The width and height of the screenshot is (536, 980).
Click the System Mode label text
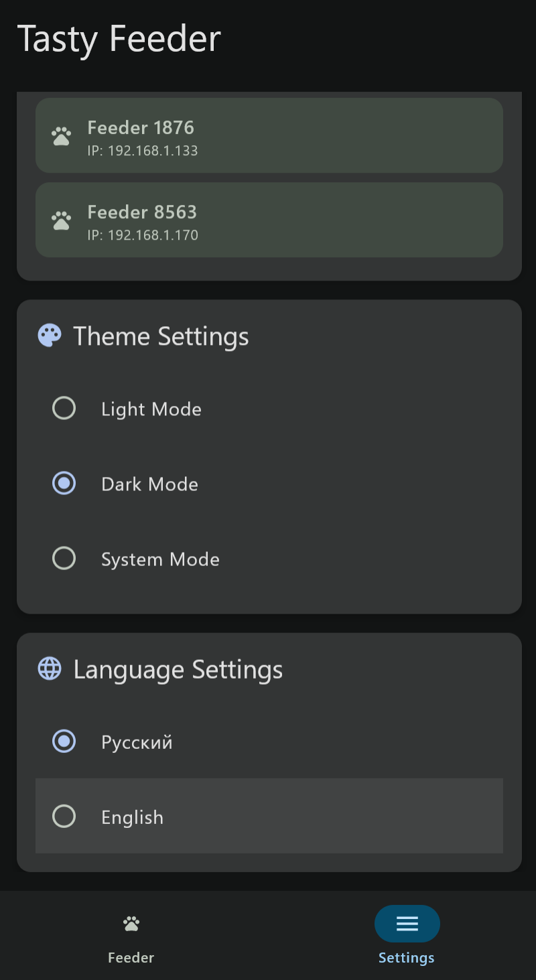[x=160, y=559]
